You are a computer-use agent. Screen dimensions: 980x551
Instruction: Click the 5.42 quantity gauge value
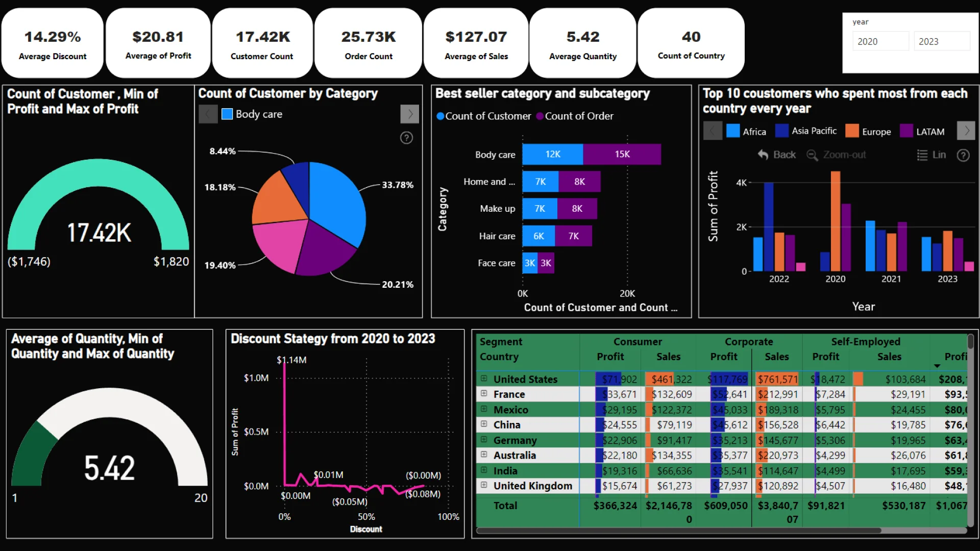109,468
